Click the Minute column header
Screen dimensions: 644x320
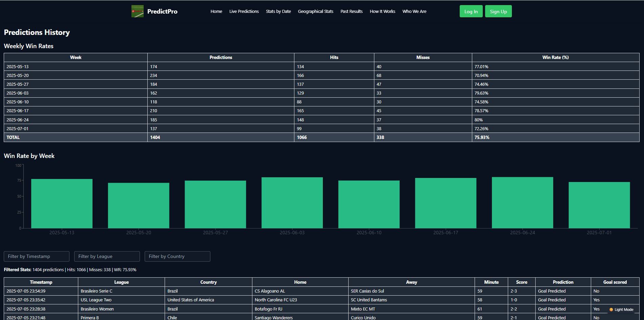point(491,282)
